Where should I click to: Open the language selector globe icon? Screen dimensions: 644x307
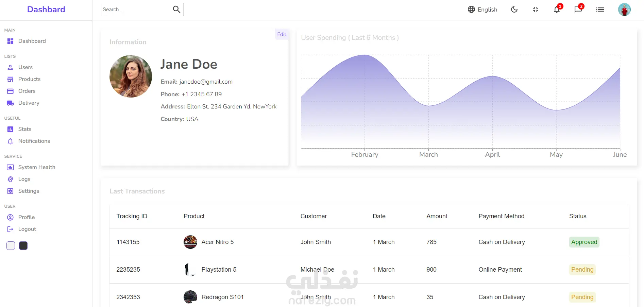coord(471,10)
